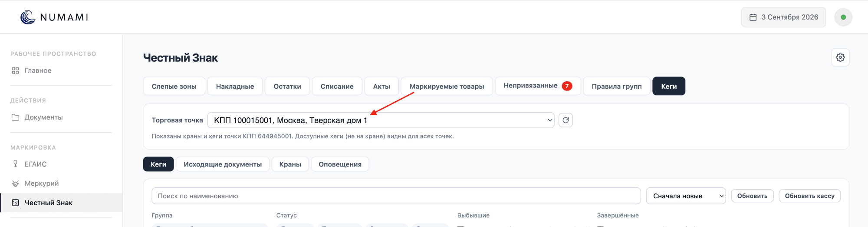Click the Группа filter label

[x=162, y=215]
